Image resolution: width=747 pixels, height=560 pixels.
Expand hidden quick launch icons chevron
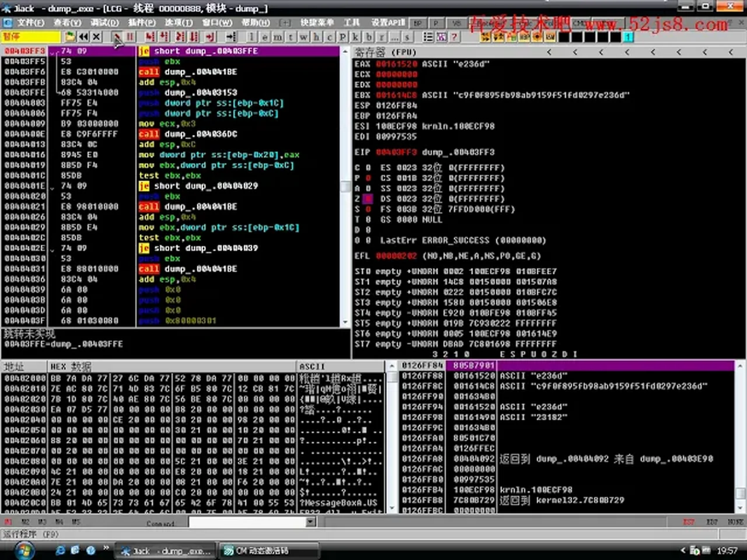106,548
